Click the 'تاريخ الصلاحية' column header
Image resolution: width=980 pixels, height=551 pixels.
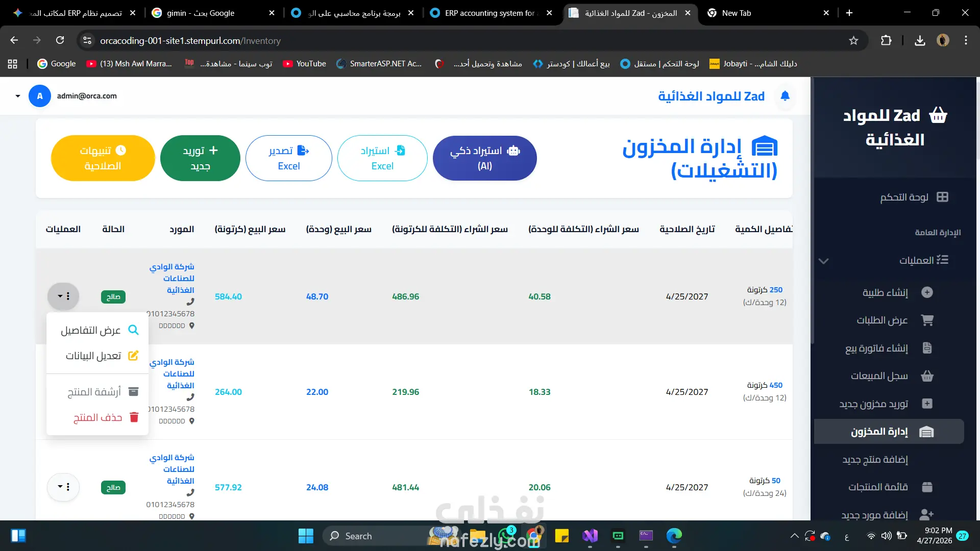pyautogui.click(x=687, y=230)
